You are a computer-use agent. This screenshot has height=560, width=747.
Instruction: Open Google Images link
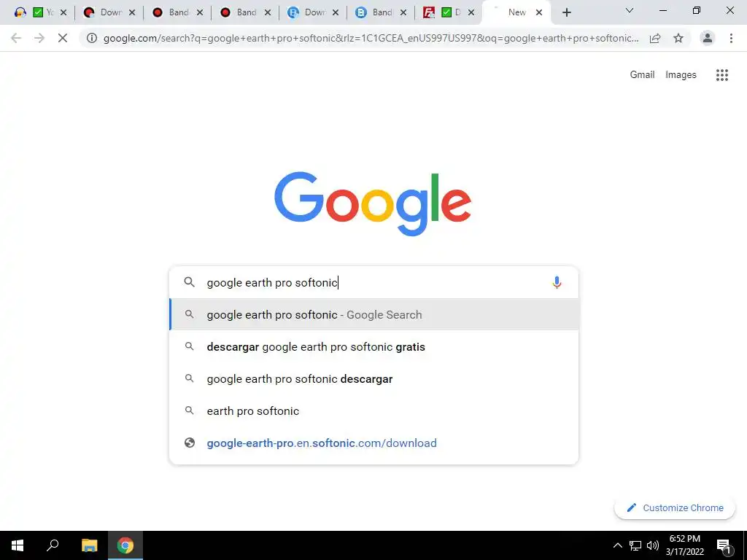pyautogui.click(x=681, y=75)
